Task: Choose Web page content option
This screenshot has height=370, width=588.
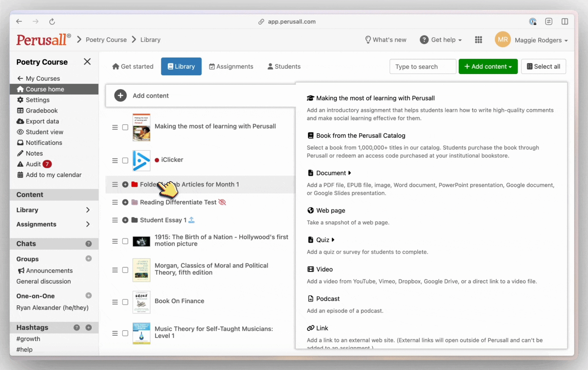Action: coord(326,210)
